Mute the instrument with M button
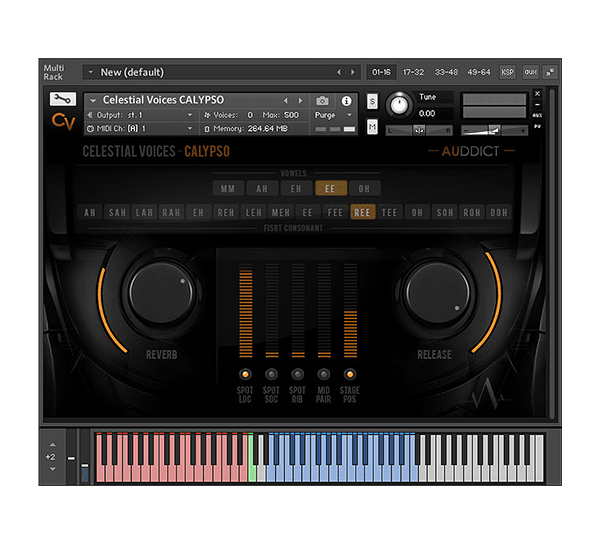Viewport: 600px width, 543px height. point(372,127)
